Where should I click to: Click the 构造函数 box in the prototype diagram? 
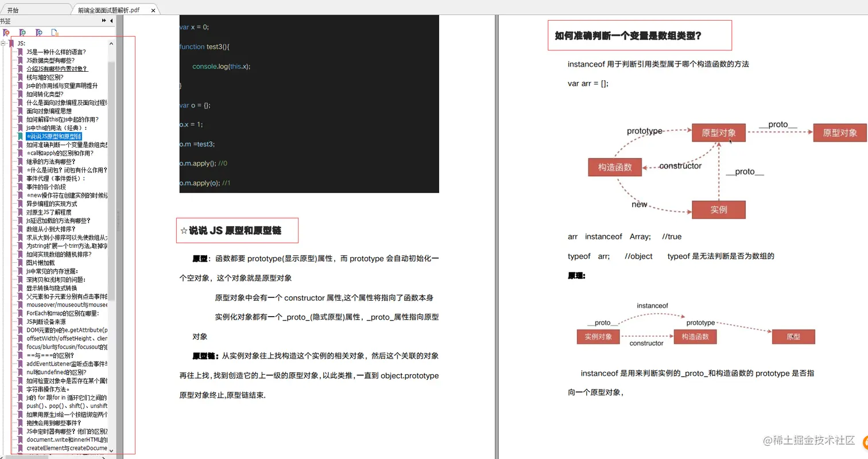click(615, 167)
